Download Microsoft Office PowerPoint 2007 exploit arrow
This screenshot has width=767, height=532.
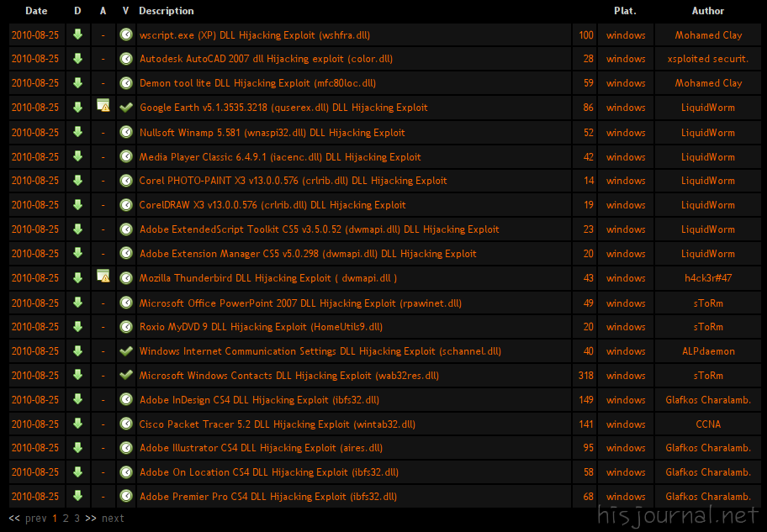pyautogui.click(x=77, y=303)
